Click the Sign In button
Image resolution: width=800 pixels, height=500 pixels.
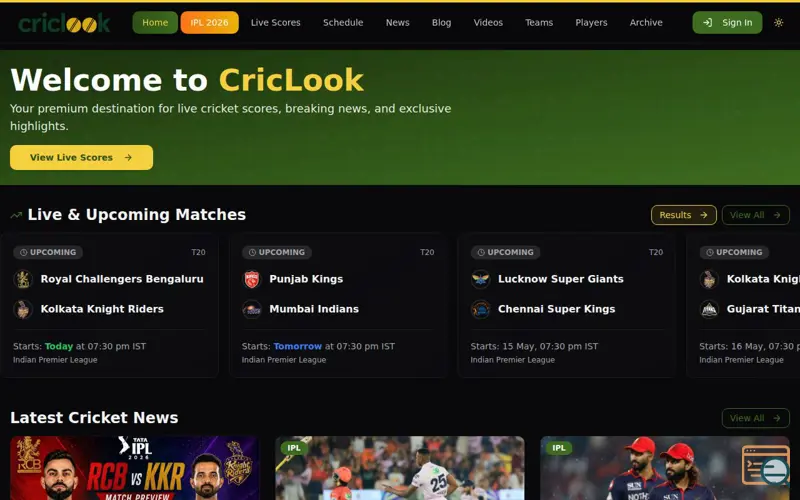click(727, 22)
